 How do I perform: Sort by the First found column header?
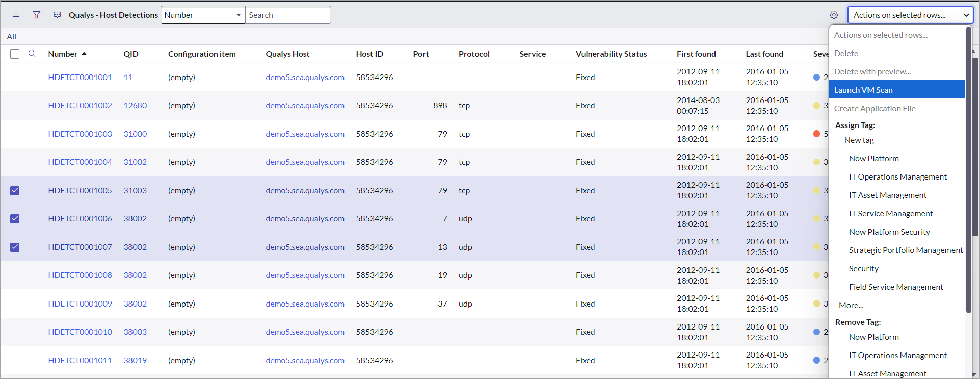point(696,54)
